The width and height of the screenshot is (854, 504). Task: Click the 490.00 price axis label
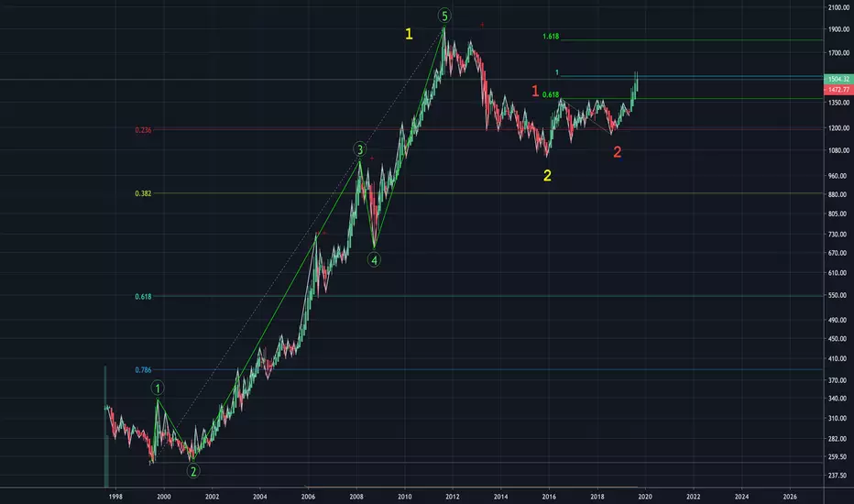[x=838, y=321]
